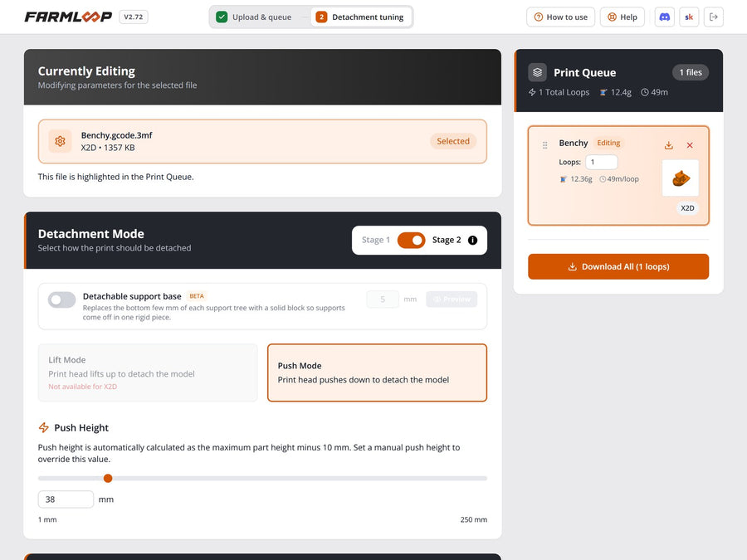Switch the Stage 1 / Stage 2 toggle
The height and width of the screenshot is (560, 747).
(411, 240)
